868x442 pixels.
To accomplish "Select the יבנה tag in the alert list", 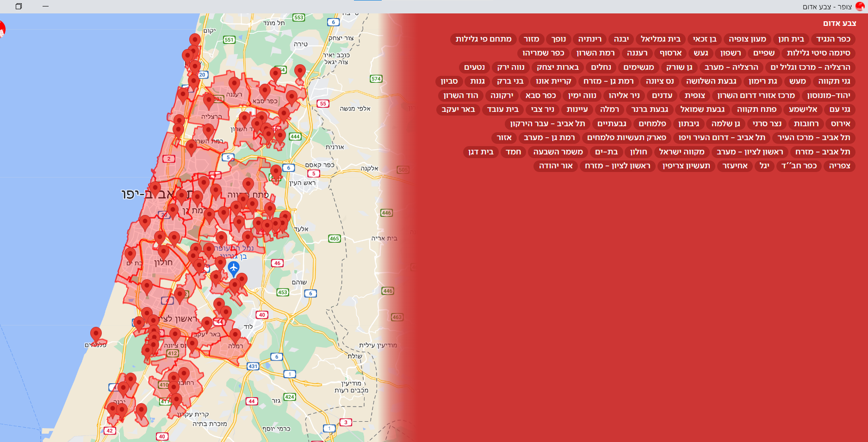I will (621, 39).
